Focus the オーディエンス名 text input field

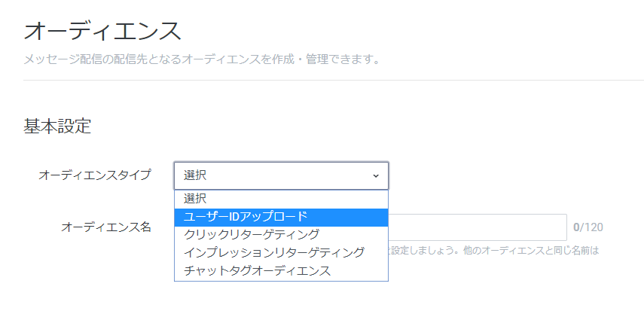pyautogui.click(x=478, y=227)
